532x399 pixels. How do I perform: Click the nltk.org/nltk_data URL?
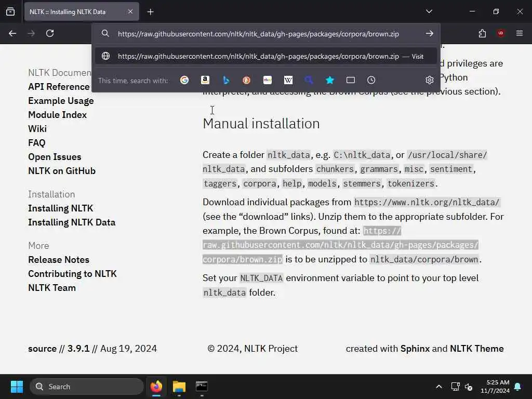point(427,202)
